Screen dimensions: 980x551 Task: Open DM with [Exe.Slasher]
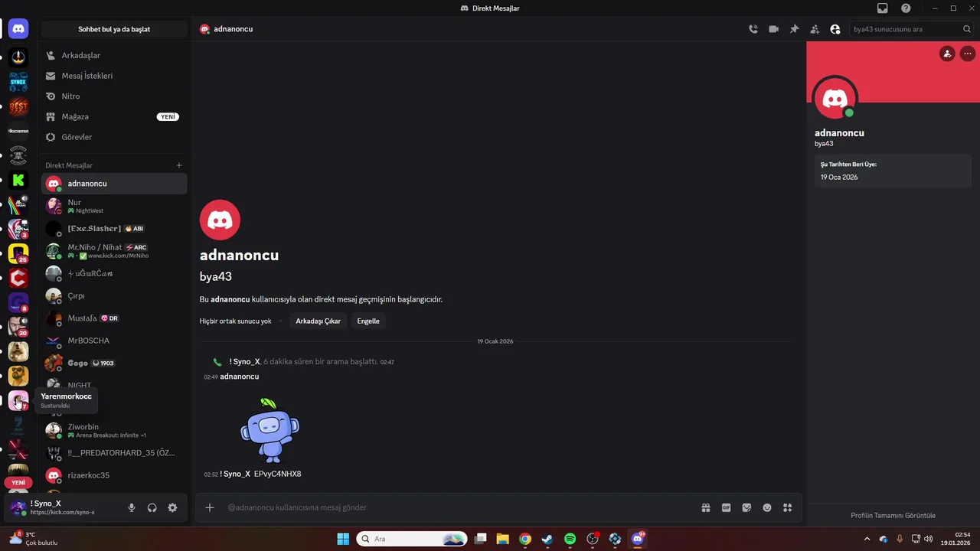pos(114,229)
